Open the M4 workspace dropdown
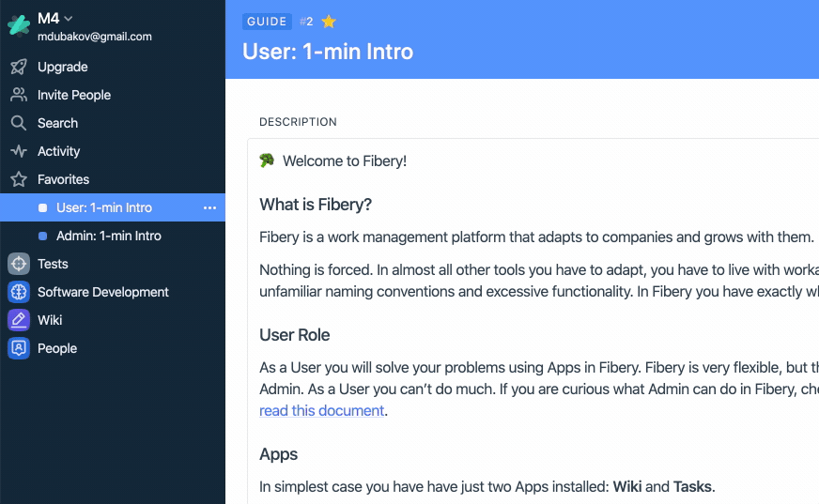Screen dimensions: 819x504 [55, 18]
